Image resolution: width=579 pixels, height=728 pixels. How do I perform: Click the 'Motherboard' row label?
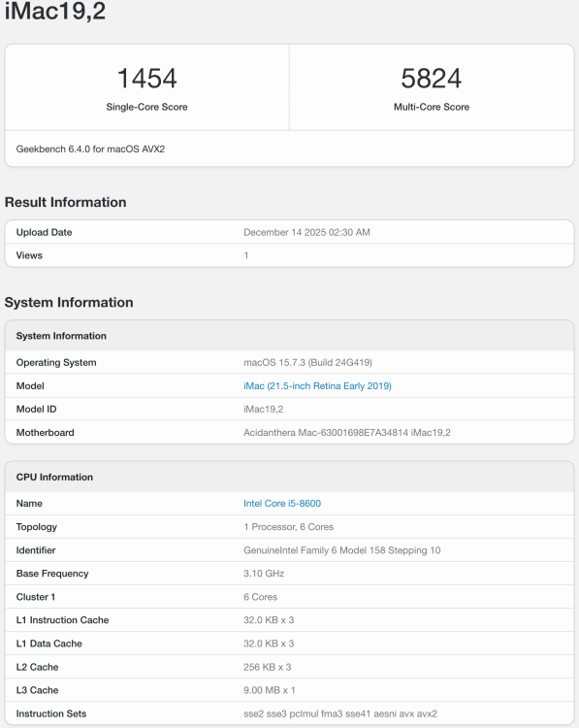tap(45, 432)
